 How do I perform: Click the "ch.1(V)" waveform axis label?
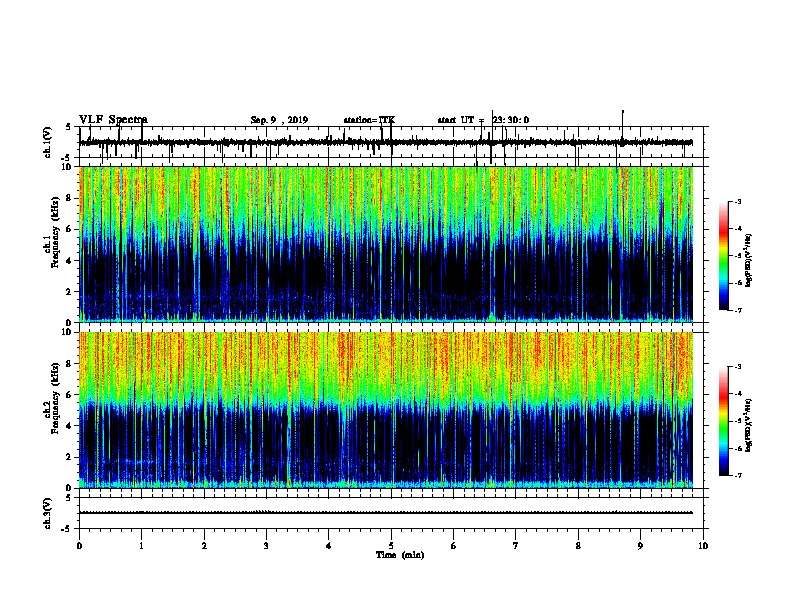click(x=48, y=142)
